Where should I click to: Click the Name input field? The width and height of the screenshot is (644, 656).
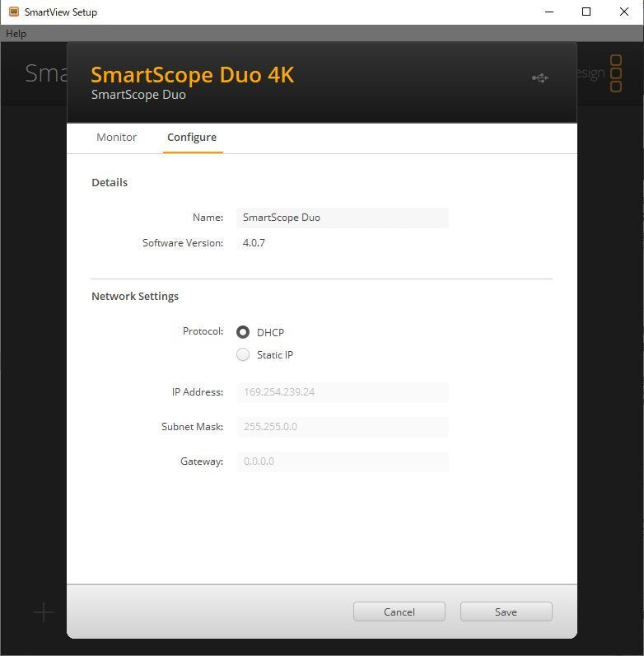(343, 218)
